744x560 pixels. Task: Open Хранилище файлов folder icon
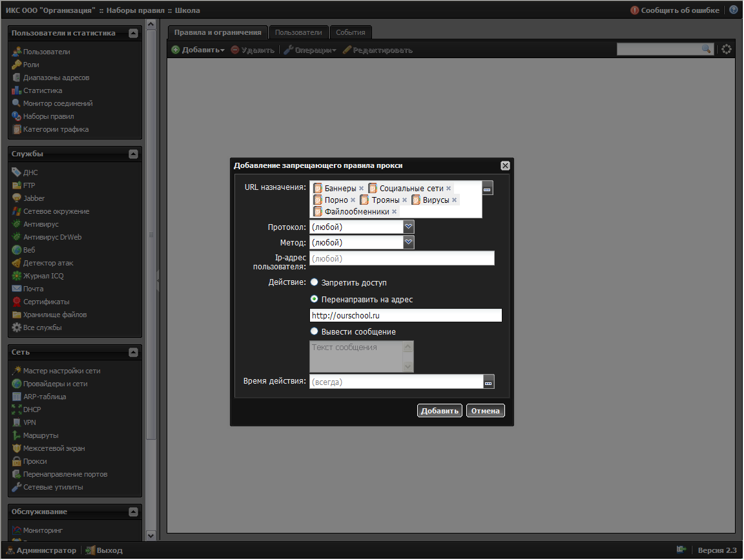click(17, 315)
